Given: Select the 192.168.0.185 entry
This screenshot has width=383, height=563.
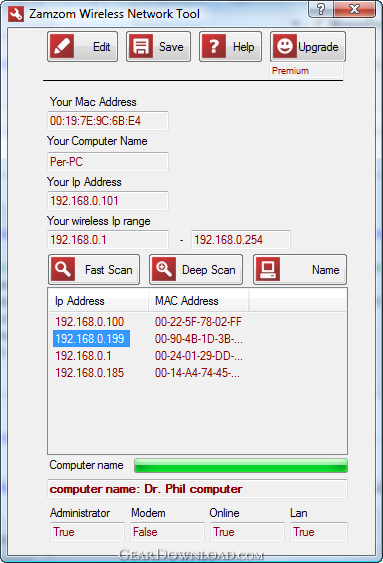Looking at the screenshot, I should tap(197, 373).
